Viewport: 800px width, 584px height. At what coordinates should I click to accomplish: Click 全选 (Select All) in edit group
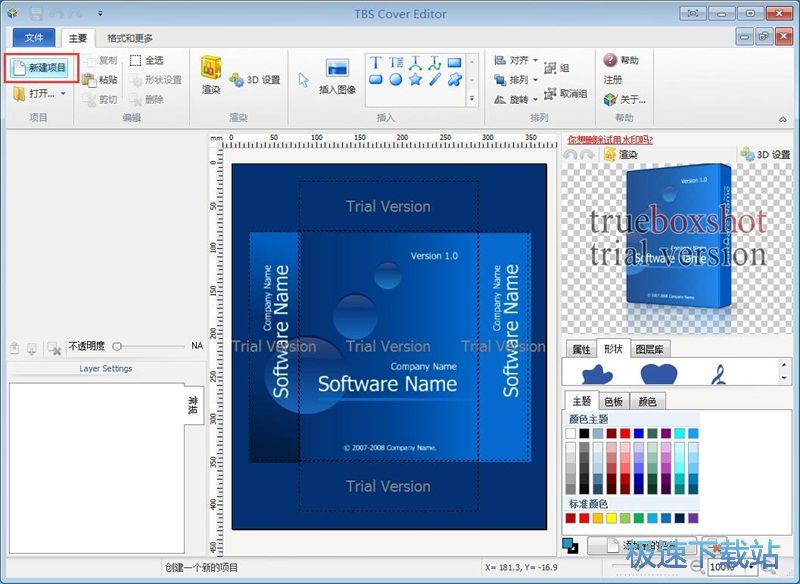[x=146, y=60]
